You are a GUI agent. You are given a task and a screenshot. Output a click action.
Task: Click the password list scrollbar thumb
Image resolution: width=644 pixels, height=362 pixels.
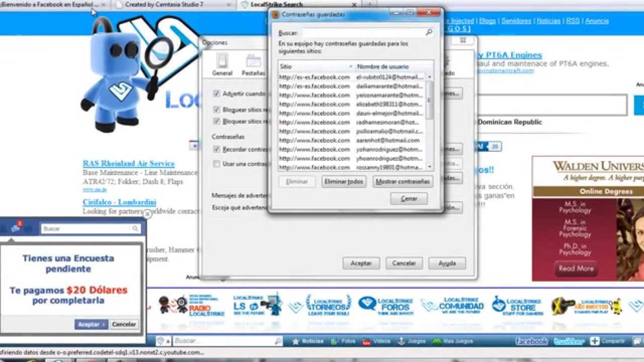tap(430, 100)
